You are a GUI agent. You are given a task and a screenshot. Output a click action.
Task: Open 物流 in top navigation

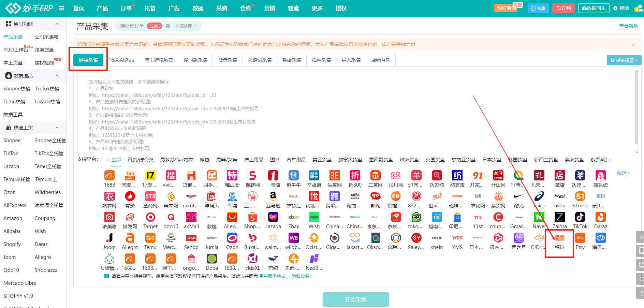point(293,8)
